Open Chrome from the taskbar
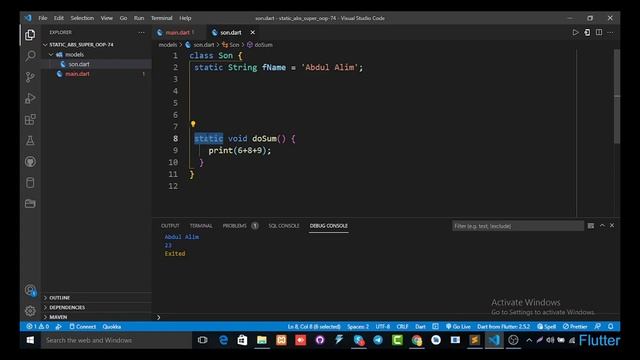640x360 pixels. click(x=417, y=340)
